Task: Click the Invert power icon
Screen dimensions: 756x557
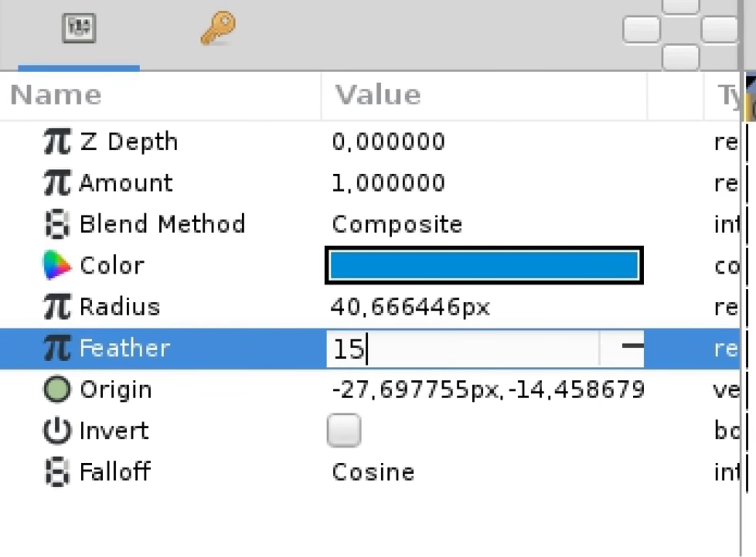Action: pos(57,430)
